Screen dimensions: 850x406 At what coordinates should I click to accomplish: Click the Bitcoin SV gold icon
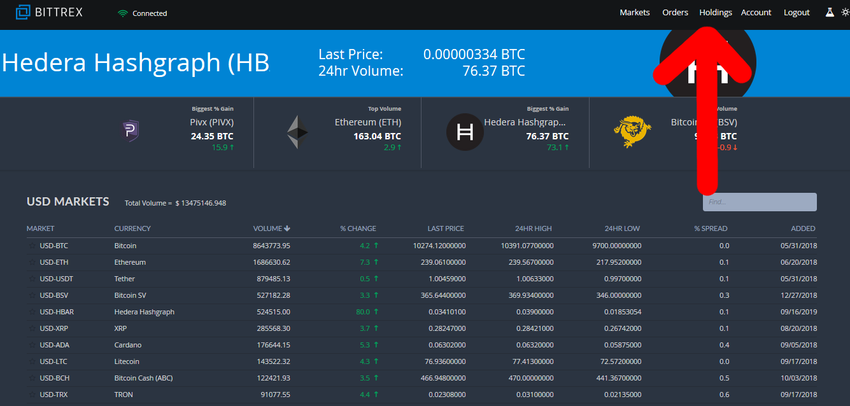629,132
